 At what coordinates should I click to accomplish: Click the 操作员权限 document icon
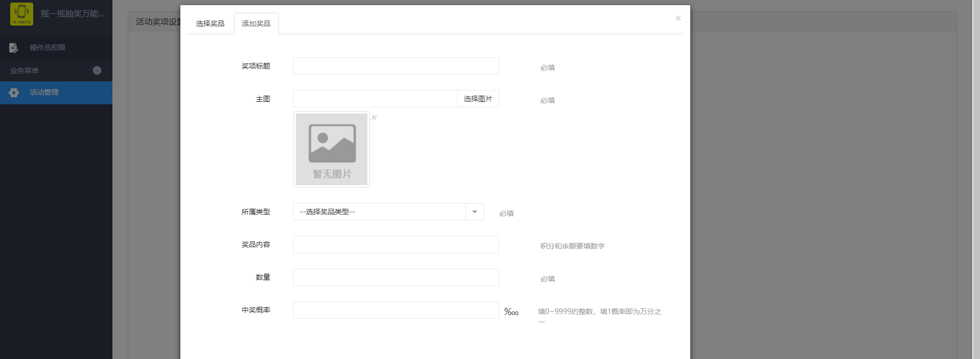14,48
